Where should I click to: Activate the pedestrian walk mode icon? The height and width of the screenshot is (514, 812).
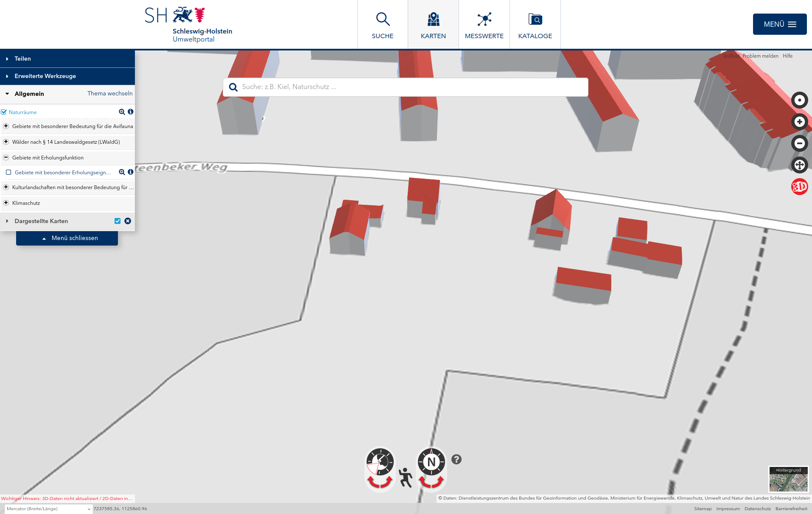point(406,478)
